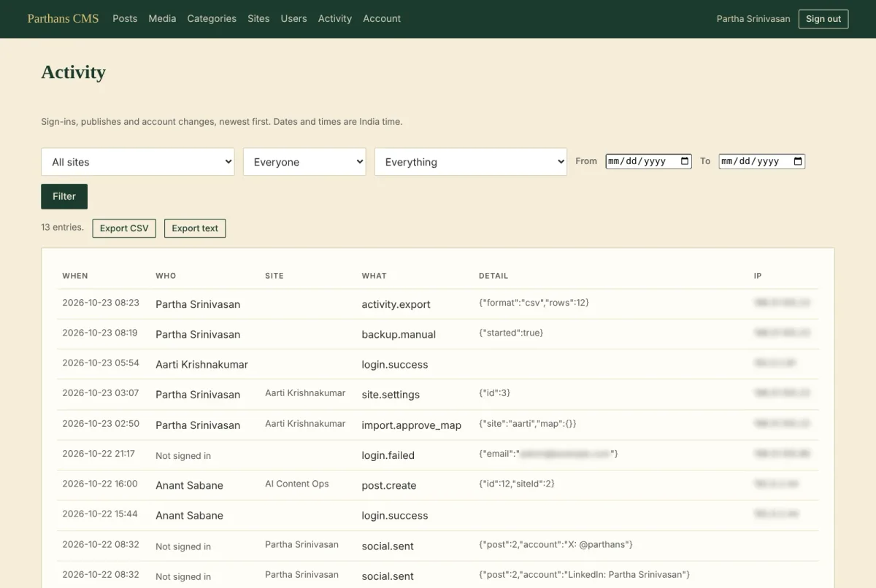Click the post.create entry text
876x588 pixels.
click(389, 485)
